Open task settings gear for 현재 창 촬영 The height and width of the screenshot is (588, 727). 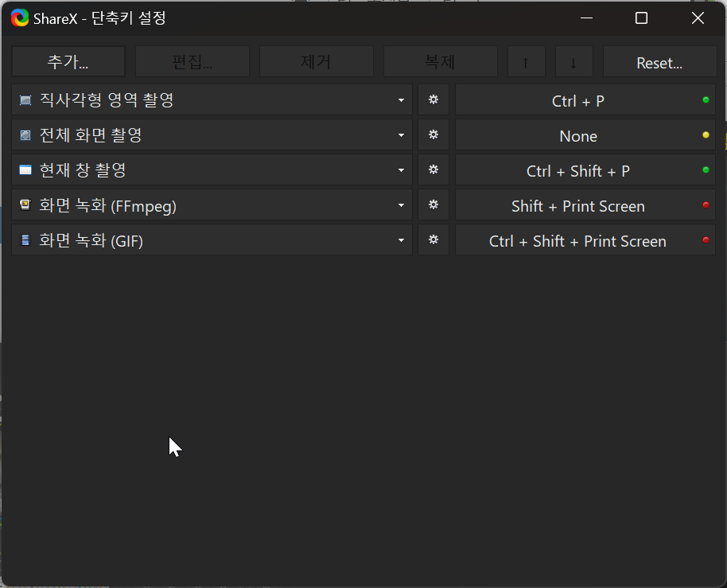(x=433, y=169)
